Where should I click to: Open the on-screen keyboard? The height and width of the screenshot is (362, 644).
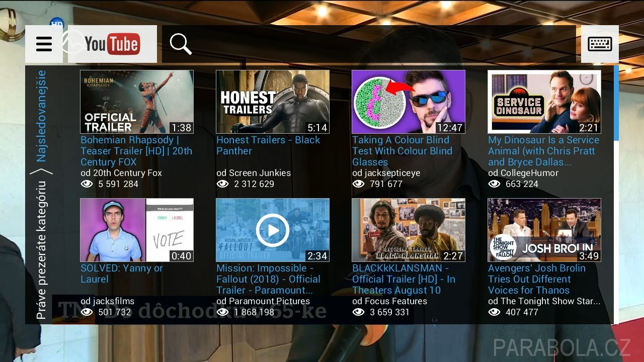pos(600,44)
